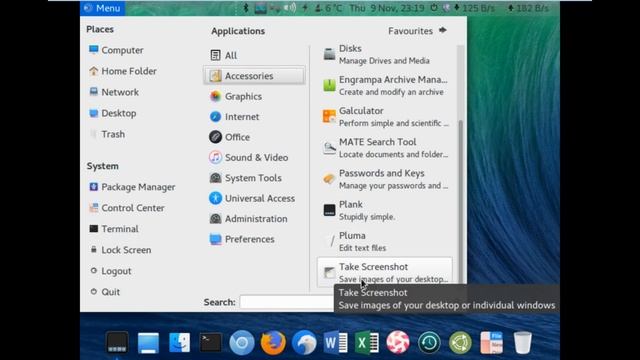Launch Terminal from System section
Image resolution: width=640 pixels, height=360 pixels.
[113, 229]
